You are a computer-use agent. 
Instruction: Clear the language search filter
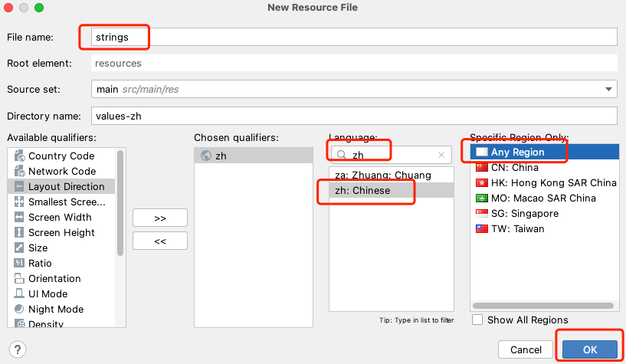(x=441, y=155)
